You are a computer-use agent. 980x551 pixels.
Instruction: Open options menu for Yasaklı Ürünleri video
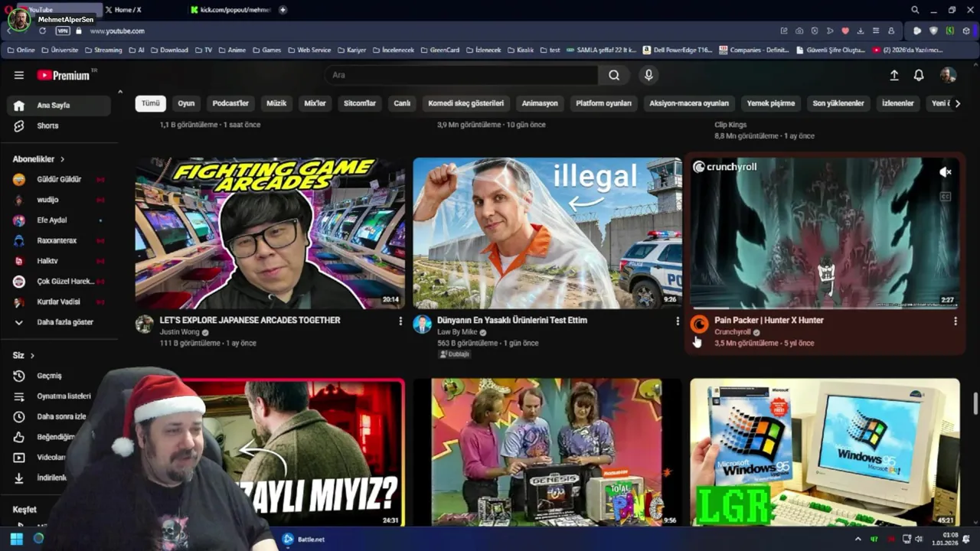click(x=678, y=321)
